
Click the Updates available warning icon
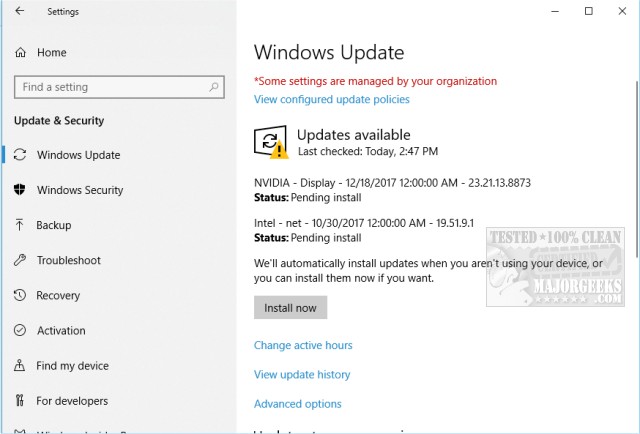(271, 142)
